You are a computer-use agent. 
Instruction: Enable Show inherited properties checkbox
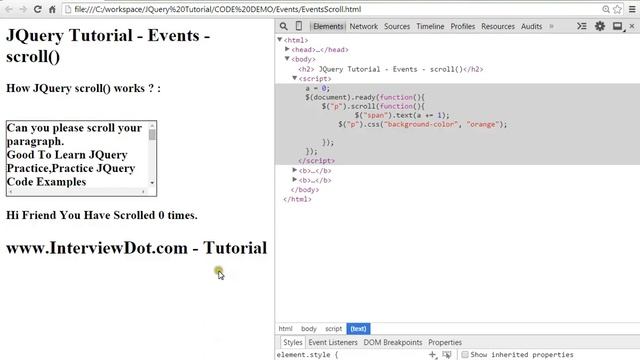coord(465,355)
